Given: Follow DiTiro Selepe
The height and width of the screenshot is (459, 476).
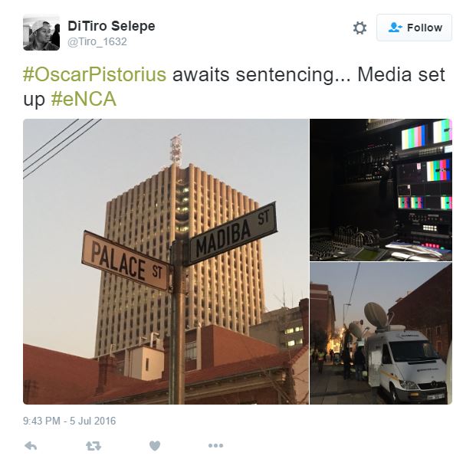Looking at the screenshot, I should [414, 28].
